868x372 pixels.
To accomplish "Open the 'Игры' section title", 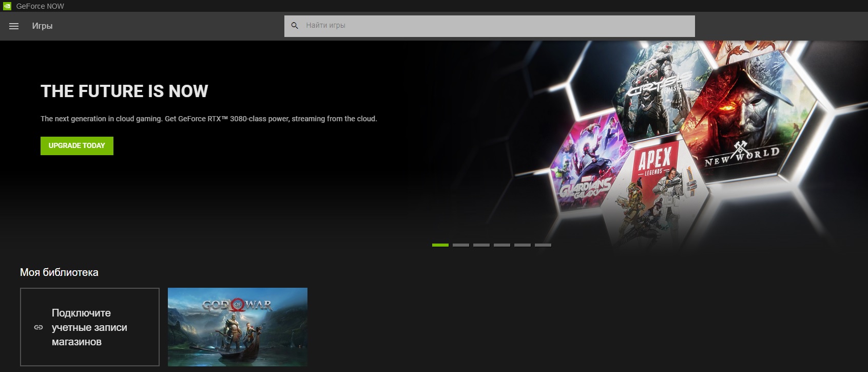I will [42, 26].
